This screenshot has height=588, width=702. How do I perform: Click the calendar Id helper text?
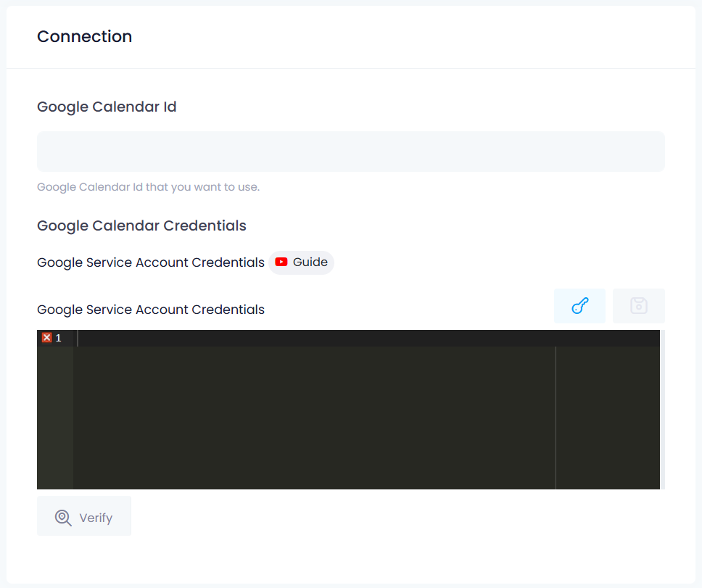[148, 187]
